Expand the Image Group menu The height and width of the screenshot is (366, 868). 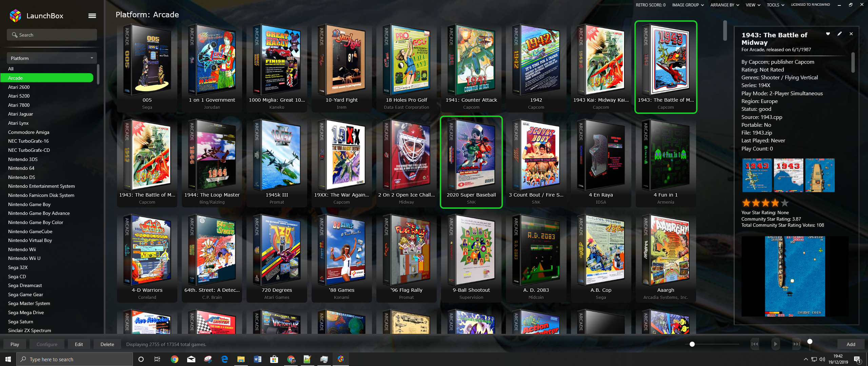[688, 5]
